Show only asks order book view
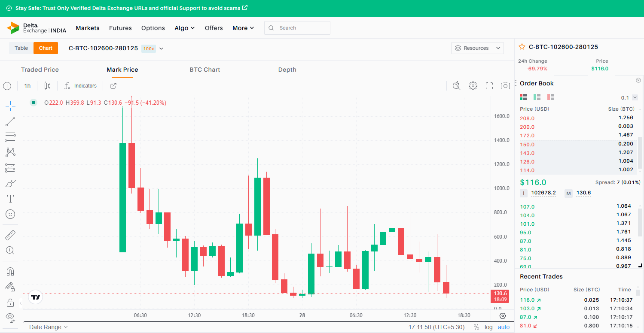Image resolution: width=644 pixels, height=333 pixels. [x=551, y=97]
